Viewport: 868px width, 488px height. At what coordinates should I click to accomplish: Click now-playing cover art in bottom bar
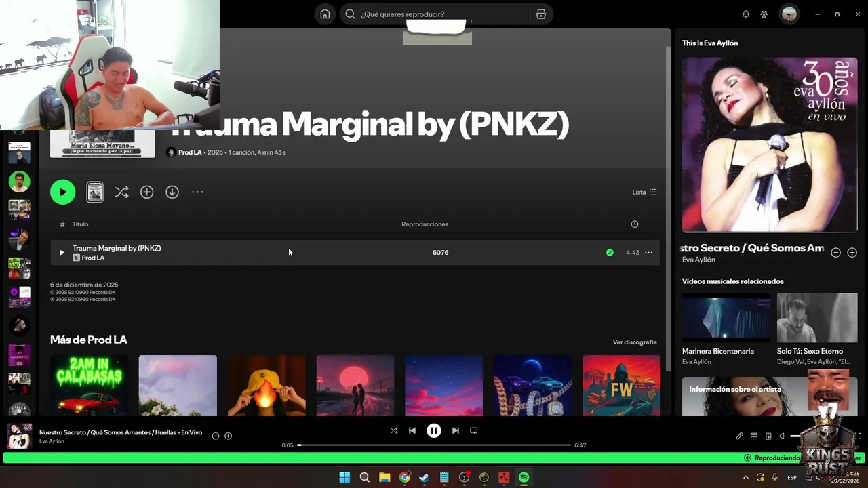click(19, 436)
